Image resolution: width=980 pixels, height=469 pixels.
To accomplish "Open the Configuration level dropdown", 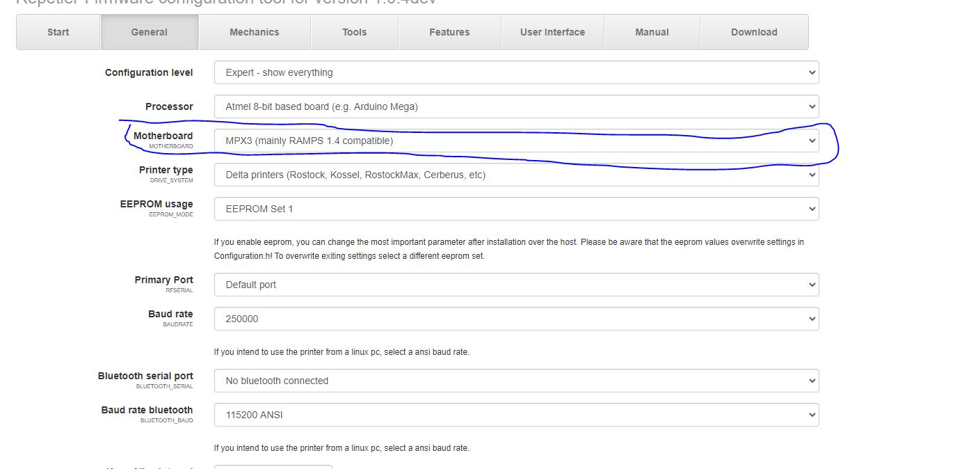I will coord(516,72).
